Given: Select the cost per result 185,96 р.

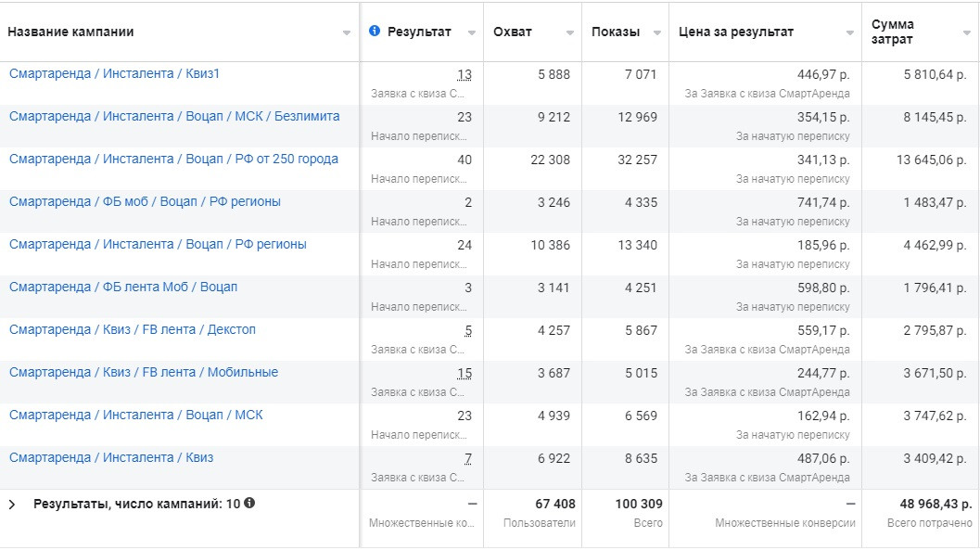Looking at the screenshot, I should click(x=823, y=246).
